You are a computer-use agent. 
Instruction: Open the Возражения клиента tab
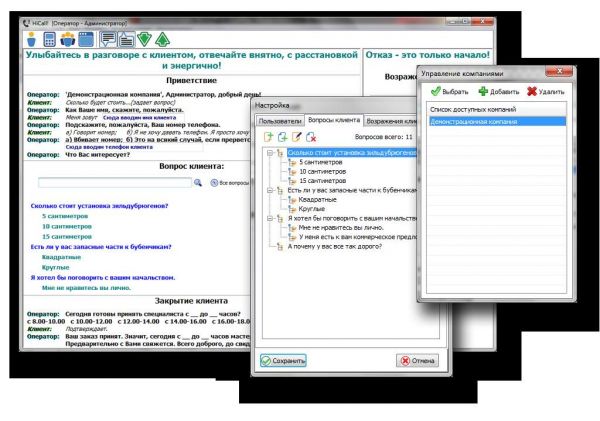coord(391,121)
